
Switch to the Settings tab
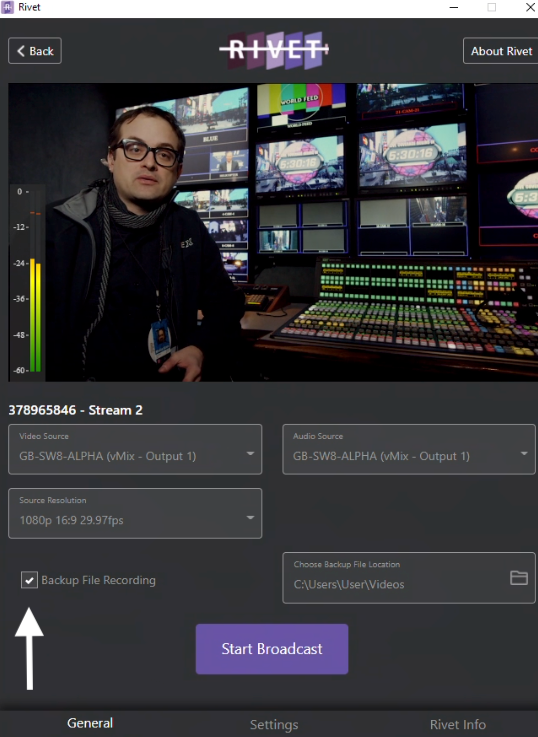(274, 724)
